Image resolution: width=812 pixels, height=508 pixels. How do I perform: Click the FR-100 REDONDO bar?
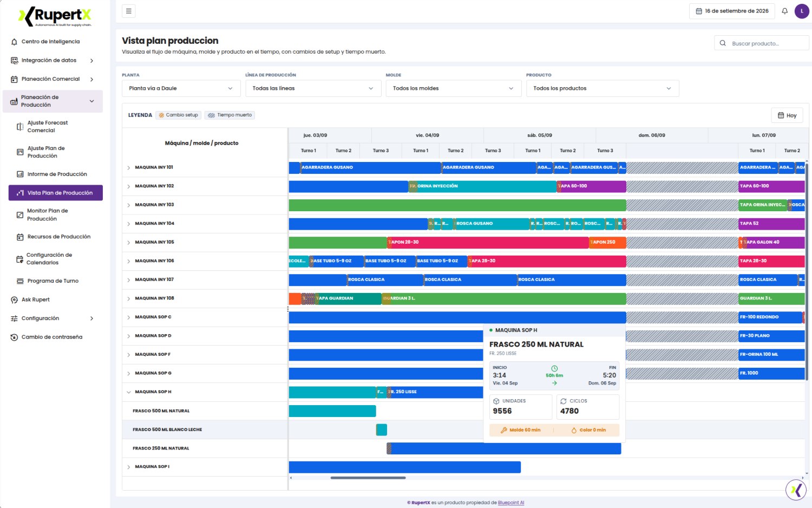770,317
